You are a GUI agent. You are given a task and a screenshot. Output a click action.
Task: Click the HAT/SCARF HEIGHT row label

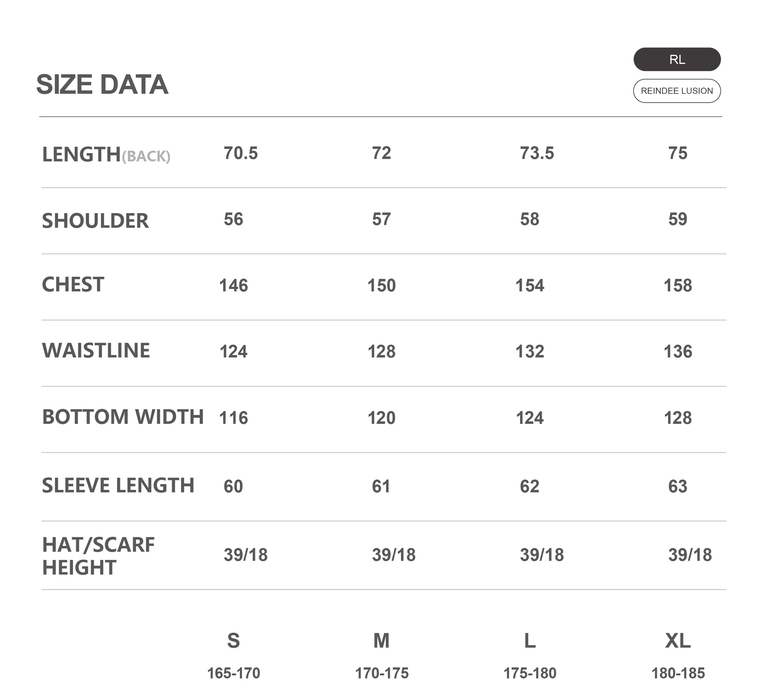point(98,556)
